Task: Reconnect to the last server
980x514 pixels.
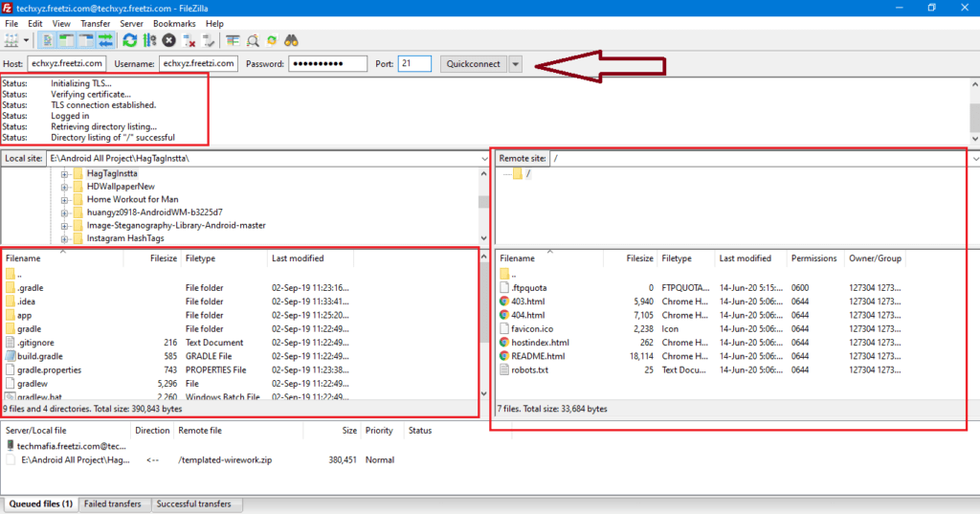Action: [209, 40]
